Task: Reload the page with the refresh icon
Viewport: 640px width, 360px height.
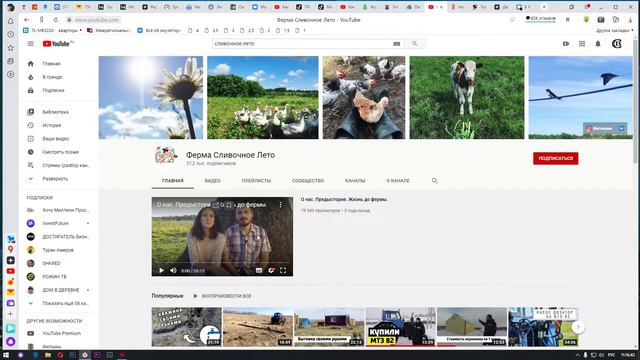Action: coord(56,20)
